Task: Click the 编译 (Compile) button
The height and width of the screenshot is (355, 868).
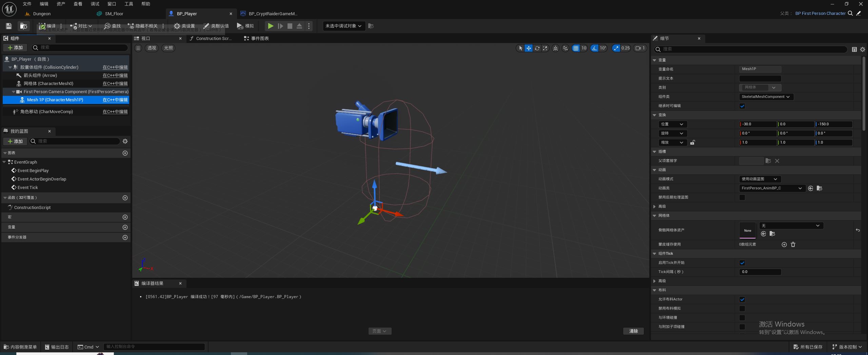Action: point(47,26)
